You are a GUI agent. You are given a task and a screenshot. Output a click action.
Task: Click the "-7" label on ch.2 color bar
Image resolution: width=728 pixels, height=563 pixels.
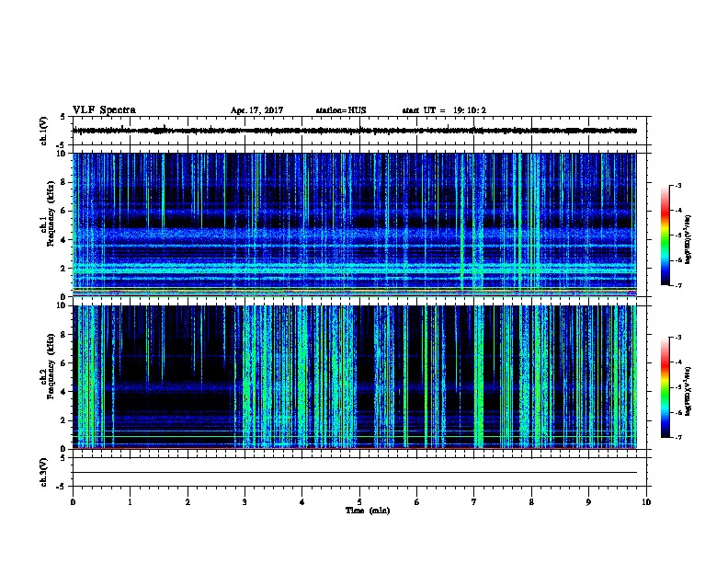(x=677, y=437)
